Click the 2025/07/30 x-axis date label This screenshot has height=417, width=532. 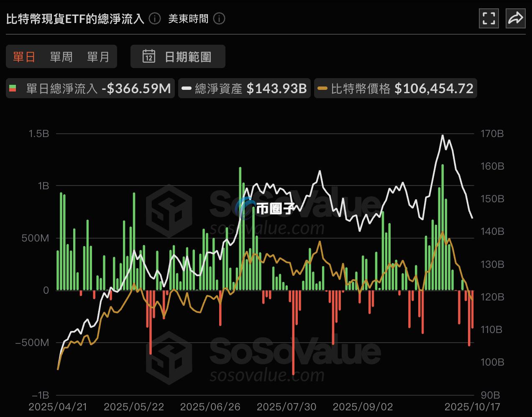286,407
